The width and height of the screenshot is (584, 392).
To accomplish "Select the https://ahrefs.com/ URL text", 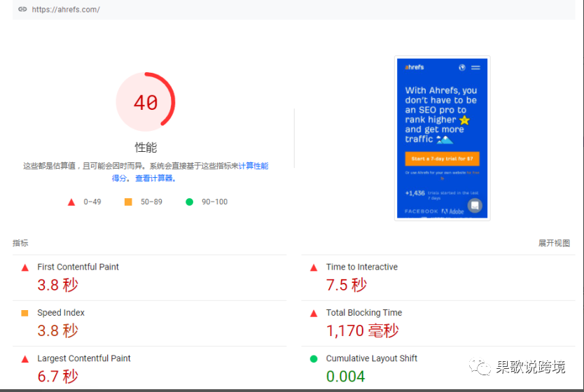I will coord(66,9).
